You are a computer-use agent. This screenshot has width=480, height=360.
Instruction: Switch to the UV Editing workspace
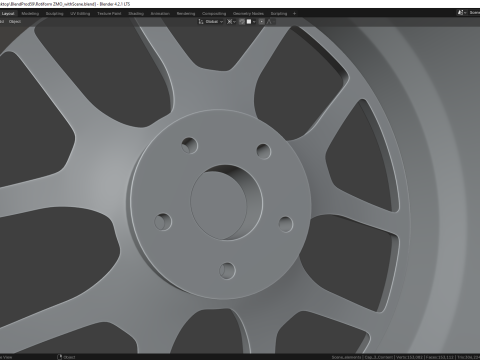pos(80,14)
